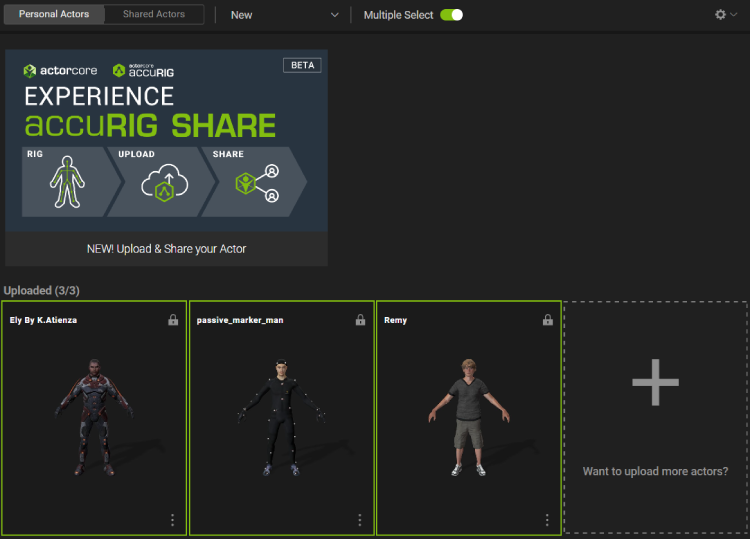750x539 pixels.
Task: Click the Share network icon in banner
Action: pos(256,185)
